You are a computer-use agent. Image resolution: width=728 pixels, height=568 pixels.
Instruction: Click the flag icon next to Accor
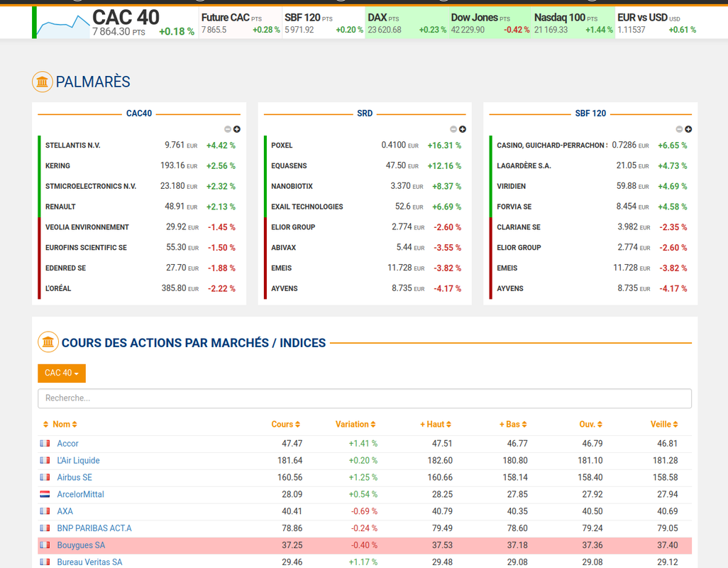[x=45, y=444]
